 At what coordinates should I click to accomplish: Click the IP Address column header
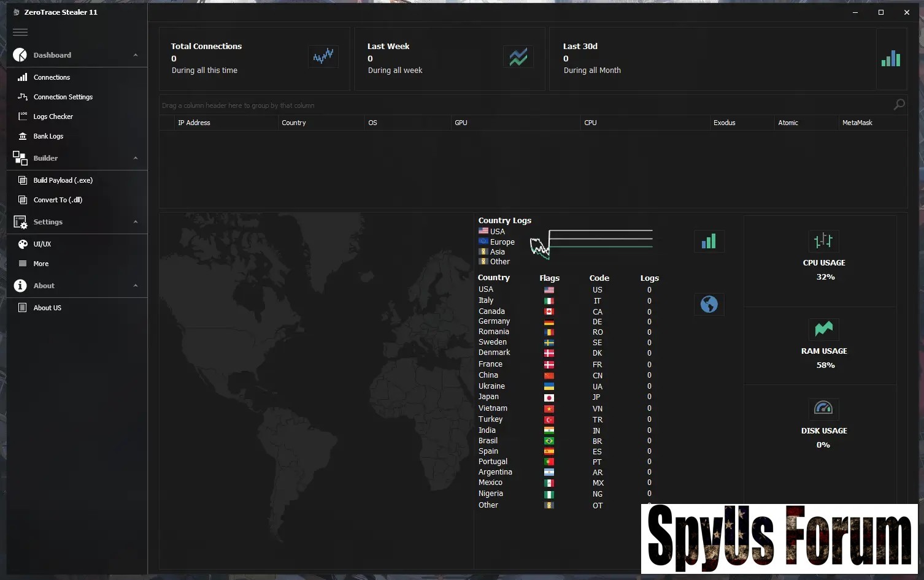click(194, 123)
